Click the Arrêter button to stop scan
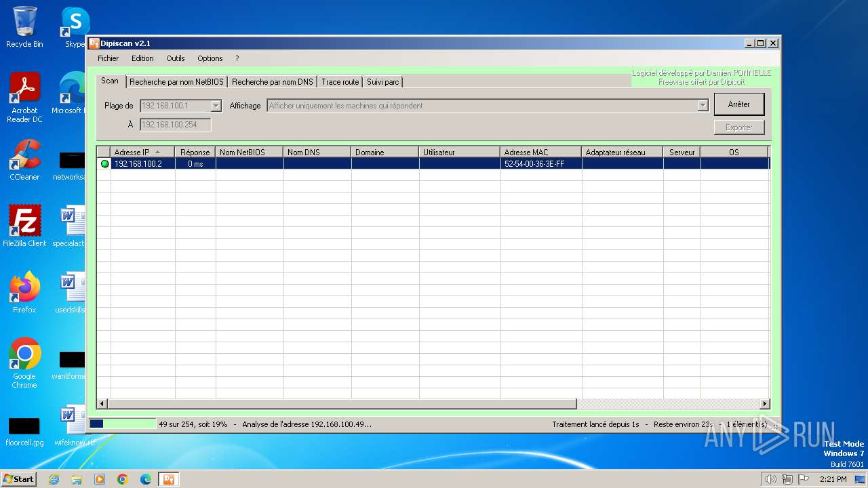 (x=739, y=104)
